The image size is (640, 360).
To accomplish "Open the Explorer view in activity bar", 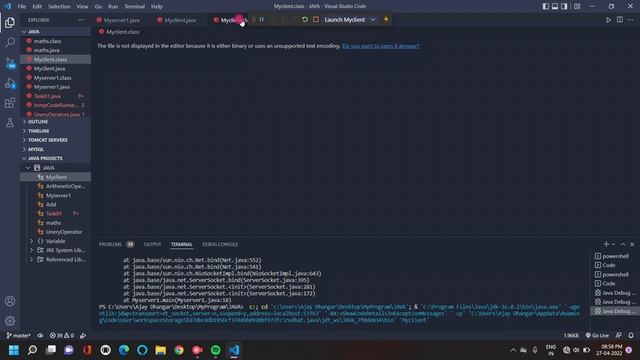I will (x=10, y=22).
